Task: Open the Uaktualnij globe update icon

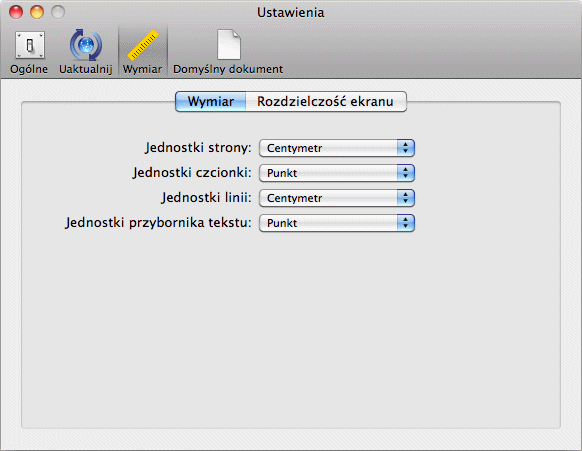Action: click(x=86, y=45)
